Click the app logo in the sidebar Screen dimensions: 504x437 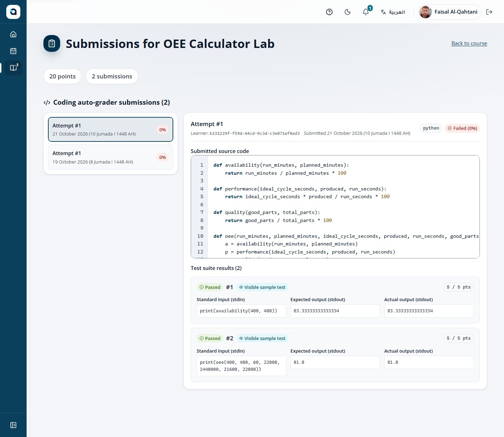pyautogui.click(x=13, y=12)
